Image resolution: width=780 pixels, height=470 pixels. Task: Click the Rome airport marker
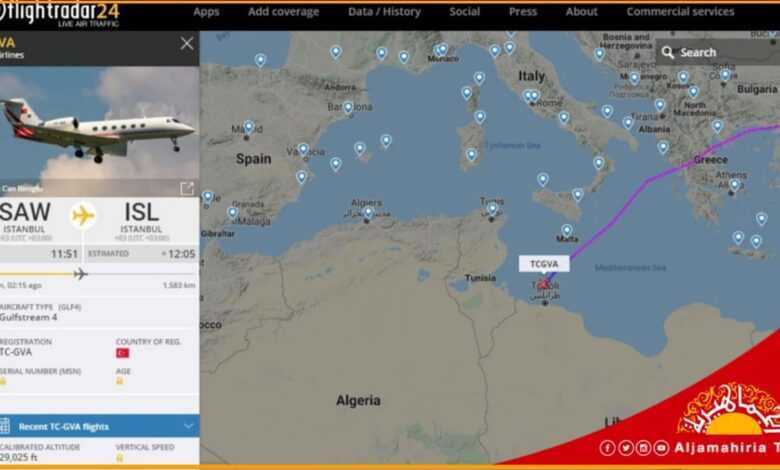pyautogui.click(x=534, y=95)
